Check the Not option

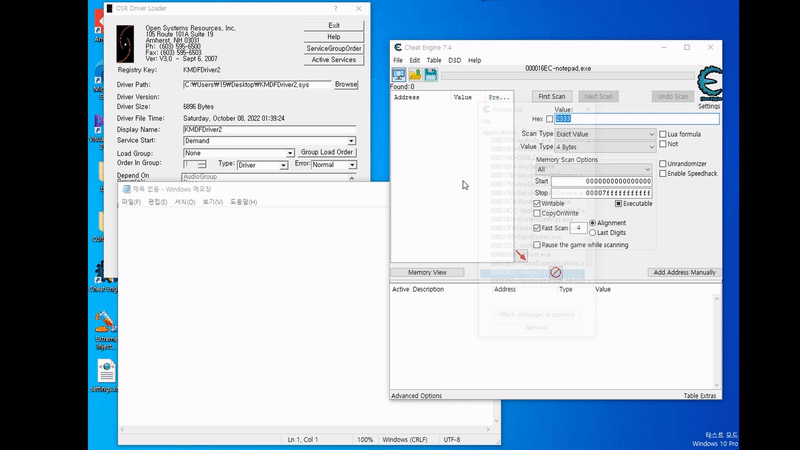(x=662, y=144)
